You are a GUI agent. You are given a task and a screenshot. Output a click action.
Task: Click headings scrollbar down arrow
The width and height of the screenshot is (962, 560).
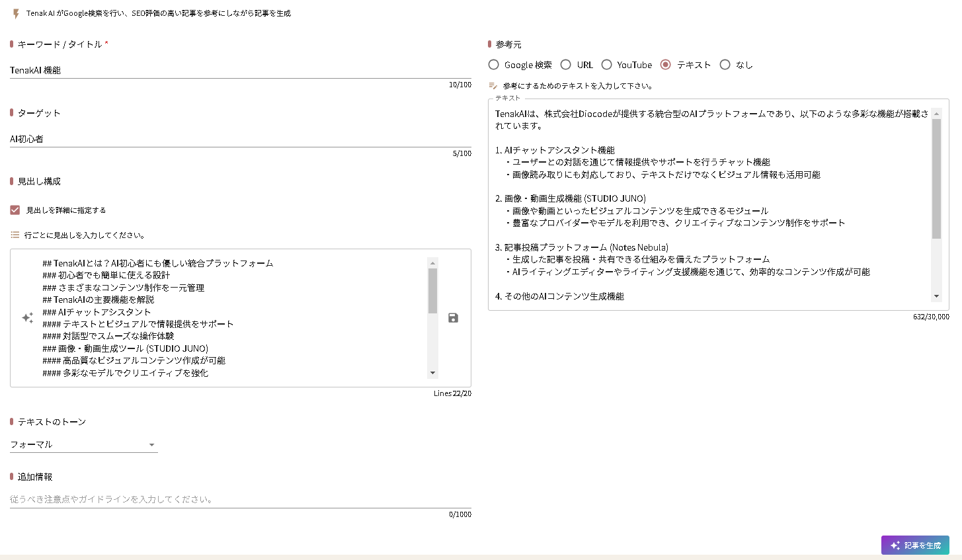coord(433,373)
